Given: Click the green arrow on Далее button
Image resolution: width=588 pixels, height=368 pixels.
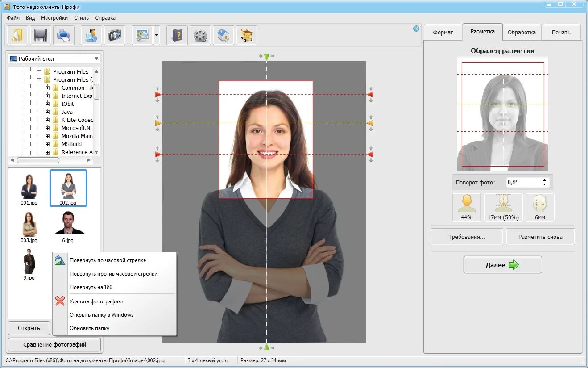Looking at the screenshot, I should coord(513,265).
